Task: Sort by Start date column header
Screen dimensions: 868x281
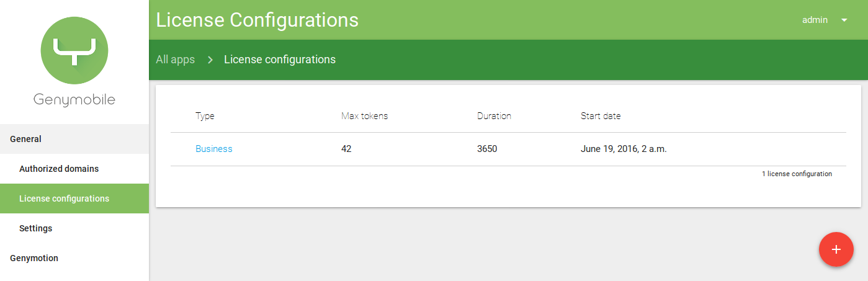Action: 601,116
